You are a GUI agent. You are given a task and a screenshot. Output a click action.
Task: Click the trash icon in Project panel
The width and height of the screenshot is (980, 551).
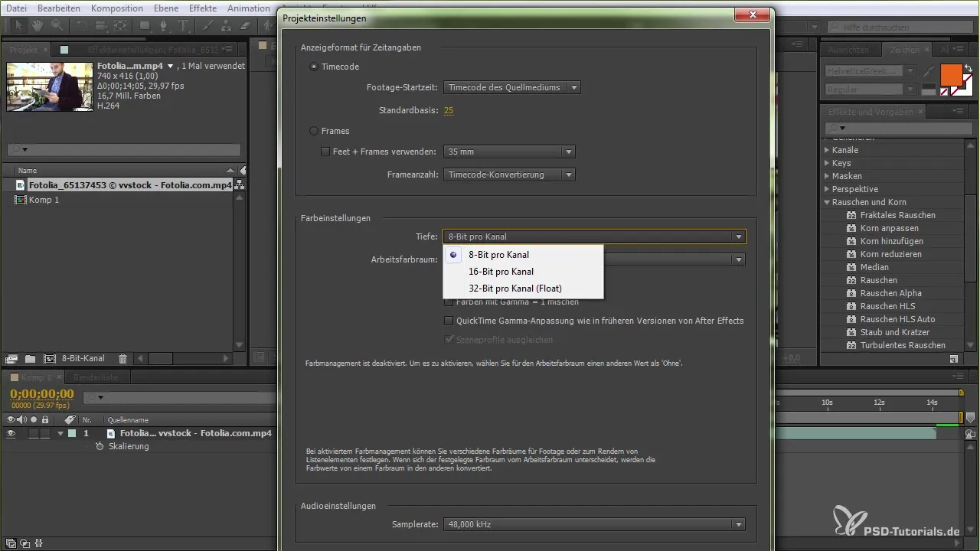(x=122, y=358)
